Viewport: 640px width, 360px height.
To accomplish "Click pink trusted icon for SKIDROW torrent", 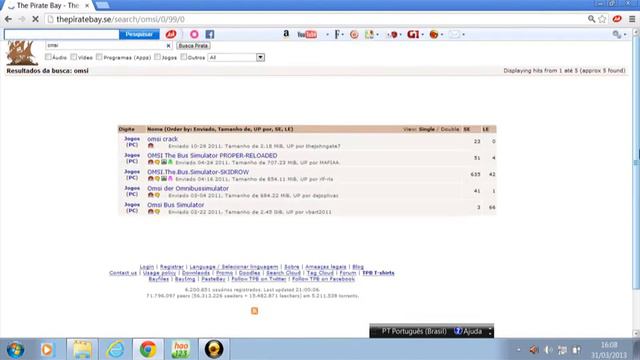I will pyautogui.click(x=170, y=178).
